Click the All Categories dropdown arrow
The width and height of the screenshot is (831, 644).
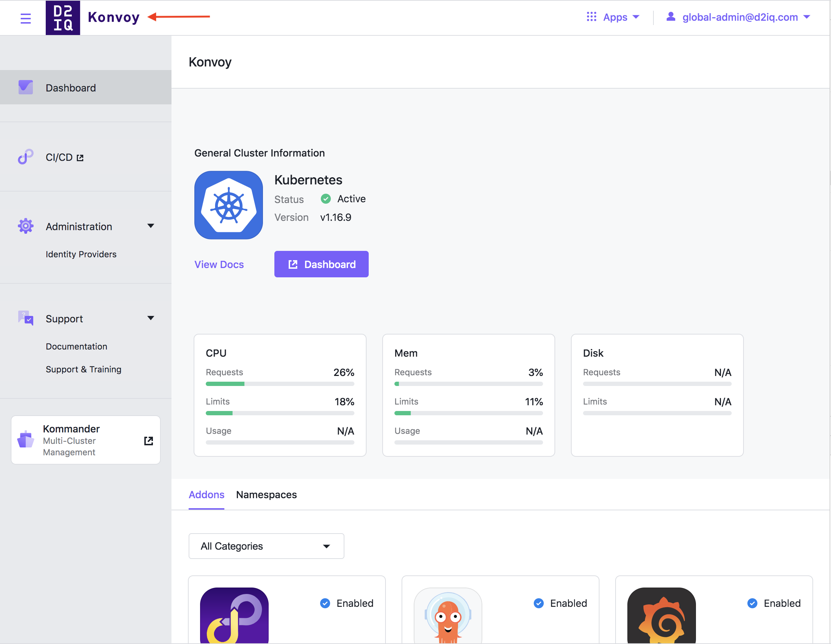(327, 546)
